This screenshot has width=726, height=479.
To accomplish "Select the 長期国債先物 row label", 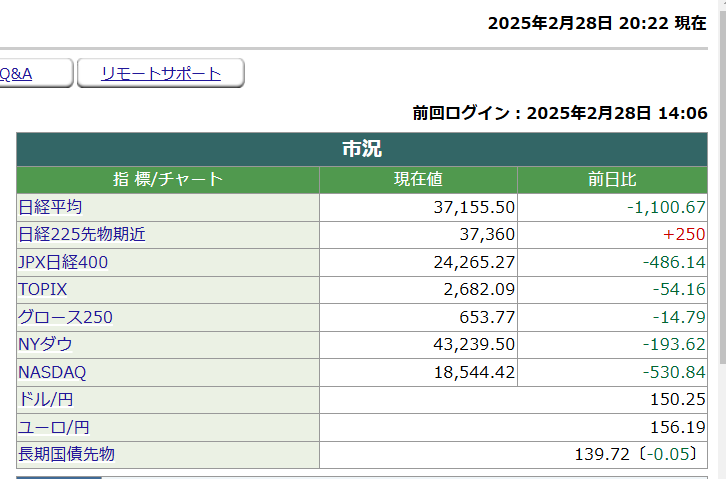I will [66, 454].
